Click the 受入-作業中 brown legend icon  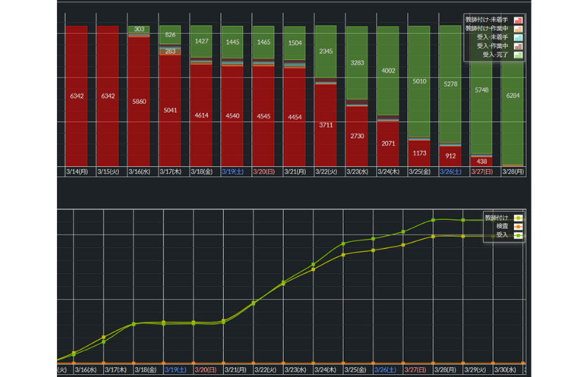tap(518, 46)
